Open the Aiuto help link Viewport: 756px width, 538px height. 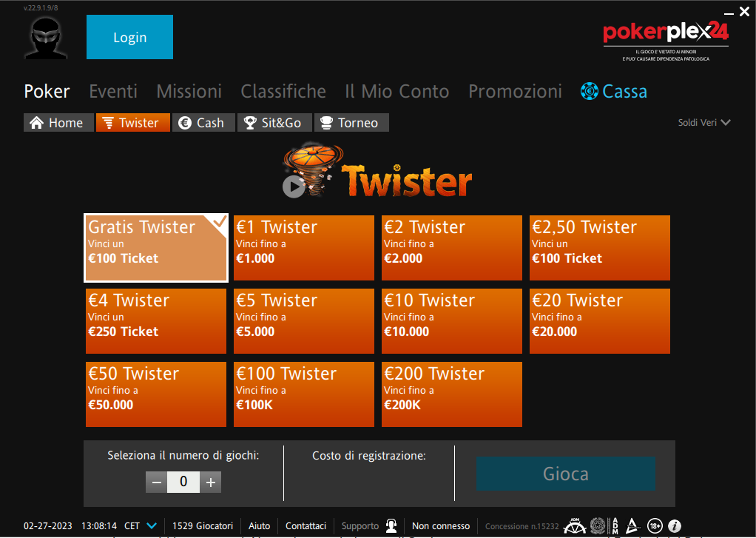click(x=260, y=526)
